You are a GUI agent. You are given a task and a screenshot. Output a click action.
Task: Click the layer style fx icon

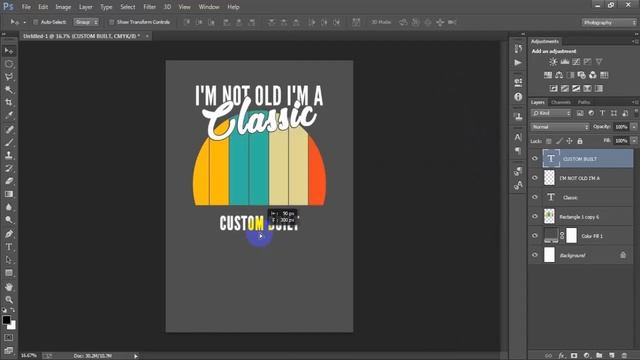tap(561, 356)
